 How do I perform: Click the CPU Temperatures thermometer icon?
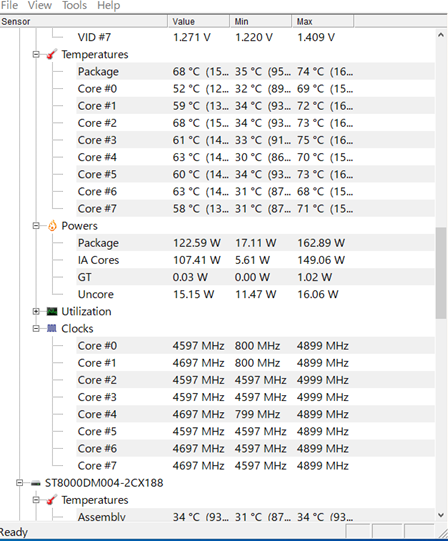(x=51, y=54)
